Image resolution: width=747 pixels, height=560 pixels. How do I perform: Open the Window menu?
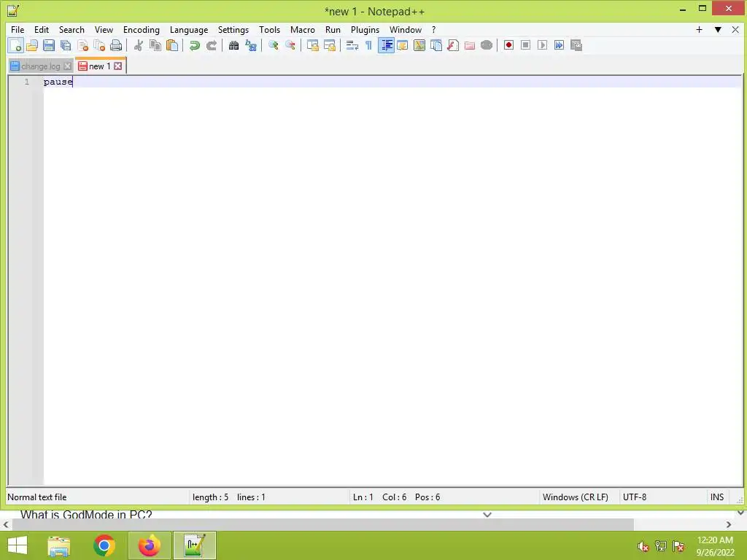point(406,29)
